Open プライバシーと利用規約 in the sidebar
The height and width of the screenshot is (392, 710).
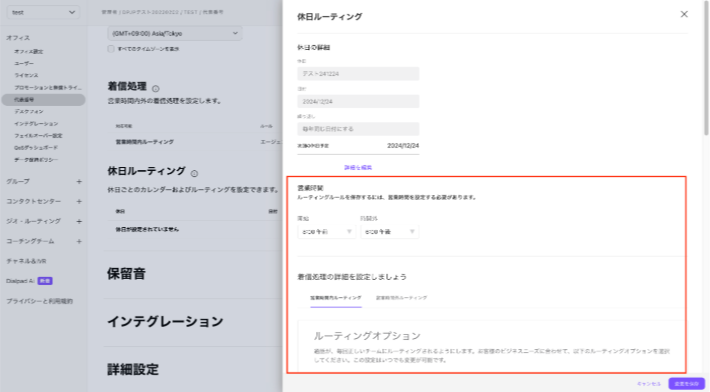(39, 301)
